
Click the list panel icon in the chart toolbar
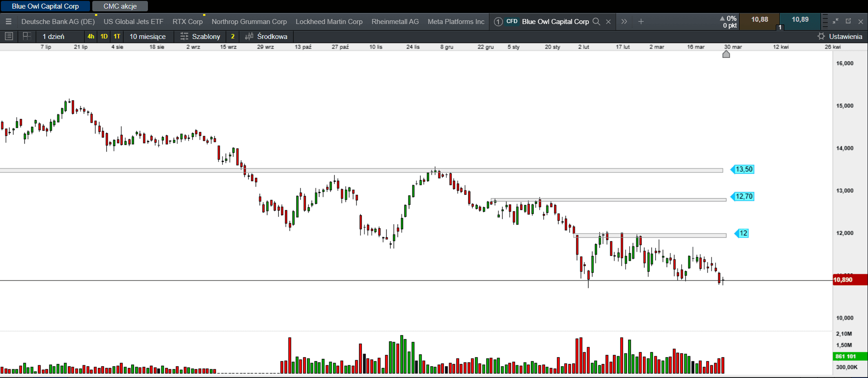tap(9, 36)
